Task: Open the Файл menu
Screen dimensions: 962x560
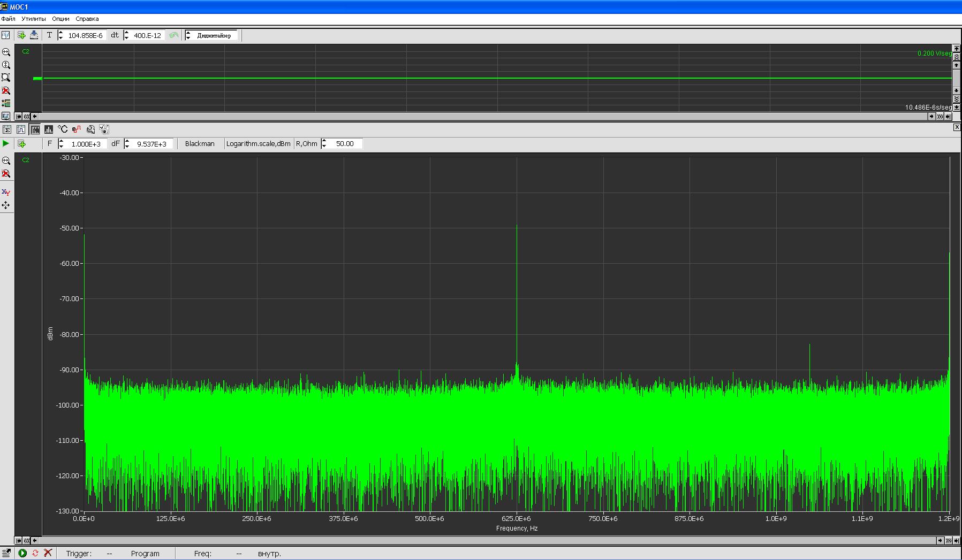Action: (x=8, y=19)
